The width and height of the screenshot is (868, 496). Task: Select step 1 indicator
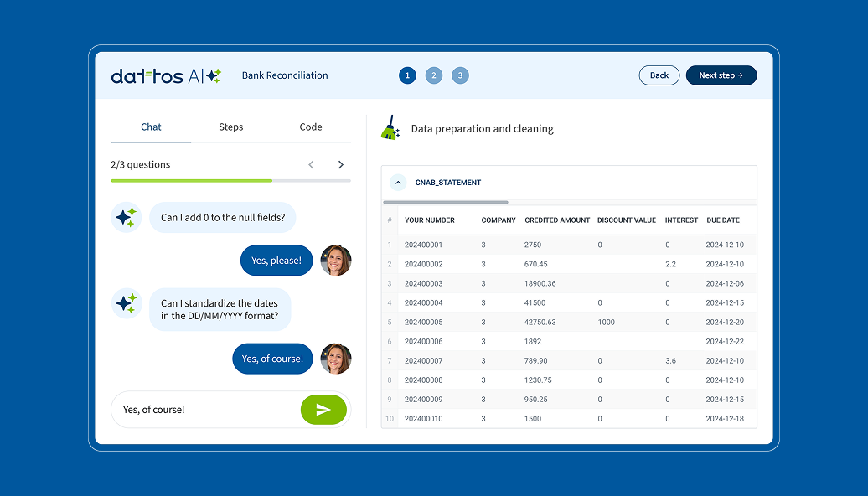[407, 75]
